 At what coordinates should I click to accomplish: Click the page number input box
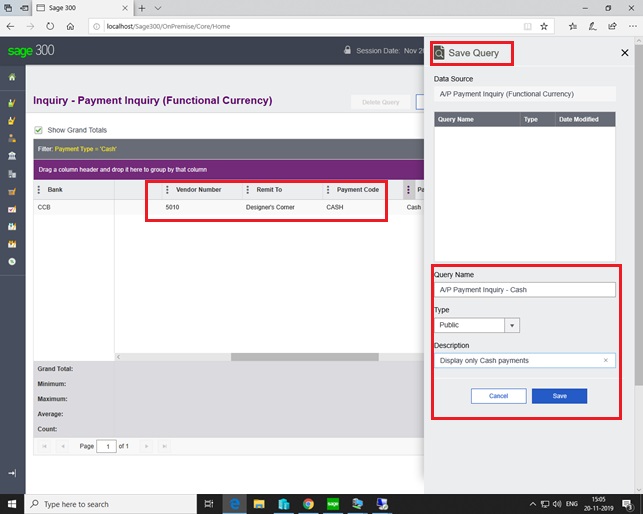pos(107,446)
